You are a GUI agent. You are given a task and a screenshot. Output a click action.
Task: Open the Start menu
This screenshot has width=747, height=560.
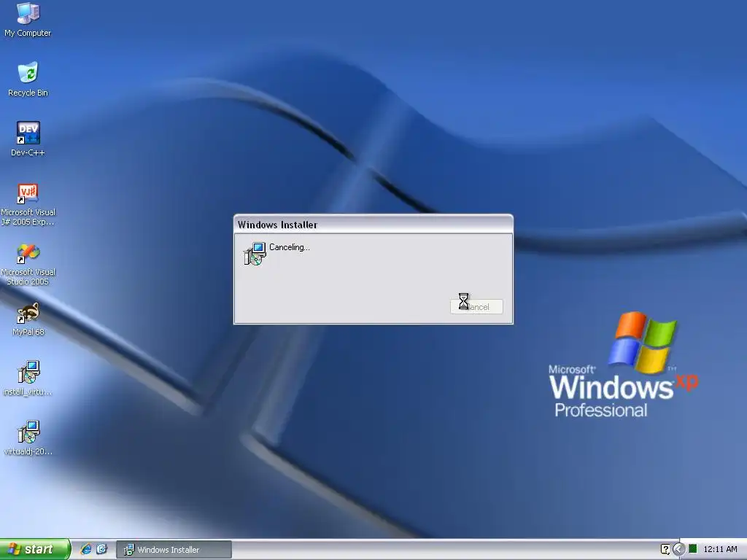pyautogui.click(x=35, y=549)
